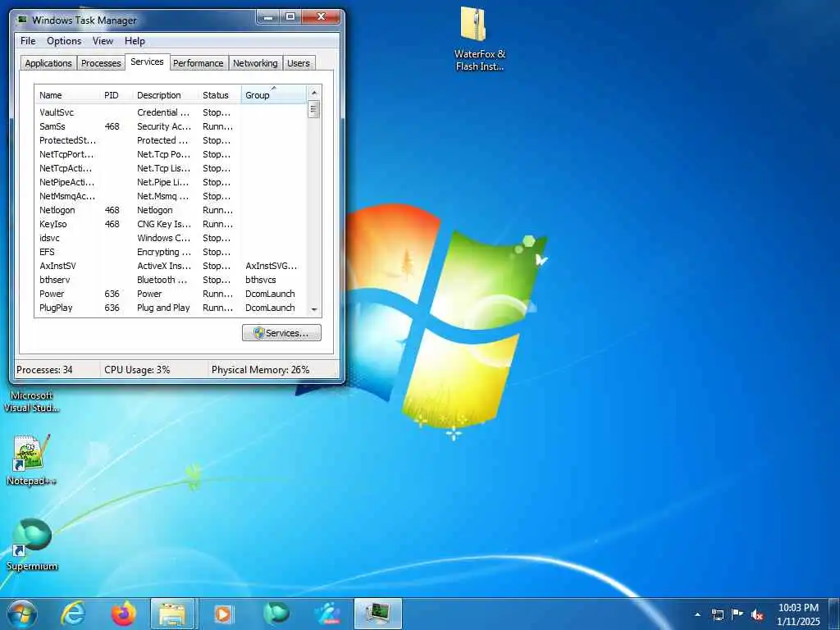Click the services list scroll up arrow
Viewport: 840px width, 630px height.
(314, 93)
